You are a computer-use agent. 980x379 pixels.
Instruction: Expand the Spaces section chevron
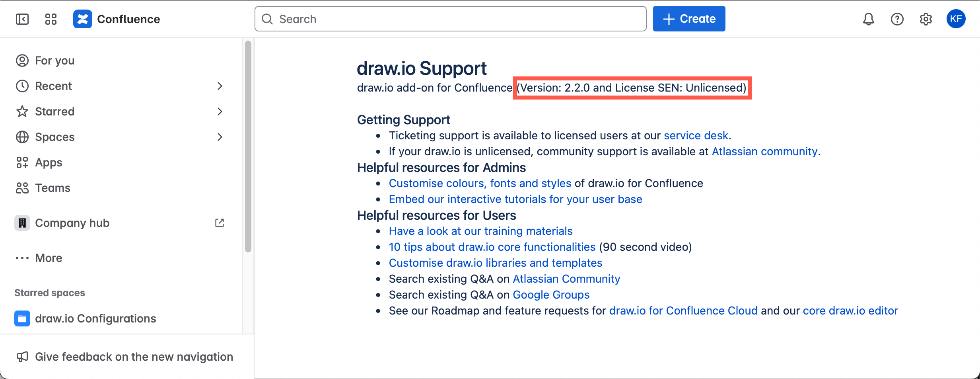click(220, 137)
